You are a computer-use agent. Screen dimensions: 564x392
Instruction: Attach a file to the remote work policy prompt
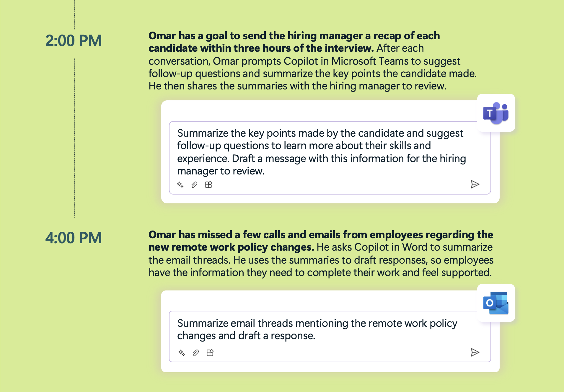pyautogui.click(x=196, y=353)
